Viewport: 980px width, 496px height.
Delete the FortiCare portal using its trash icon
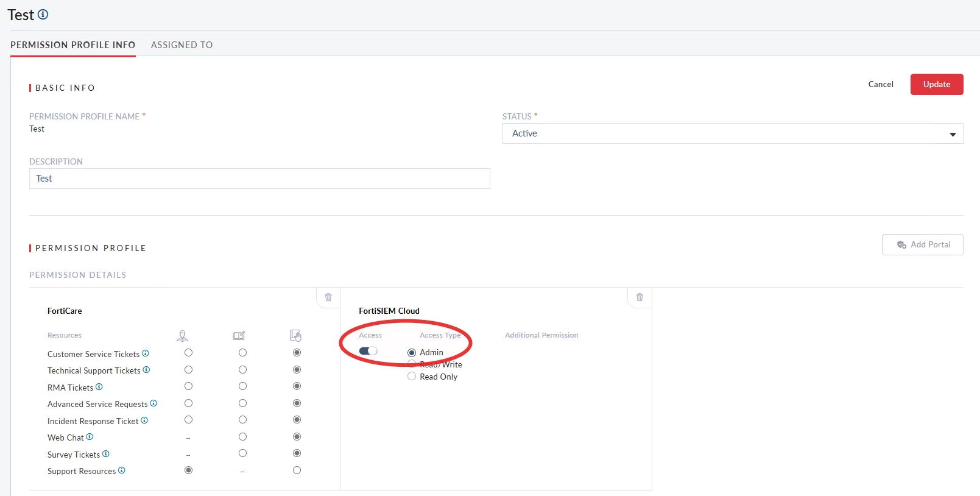(328, 297)
